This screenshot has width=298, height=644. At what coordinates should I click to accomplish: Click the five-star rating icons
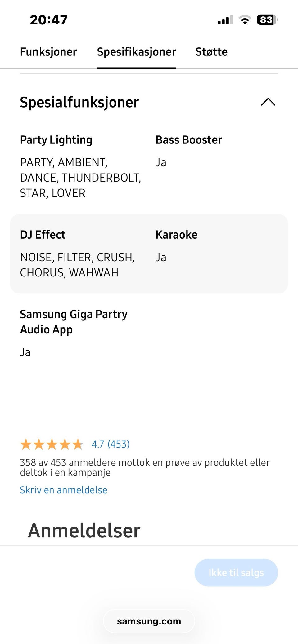[x=52, y=444]
